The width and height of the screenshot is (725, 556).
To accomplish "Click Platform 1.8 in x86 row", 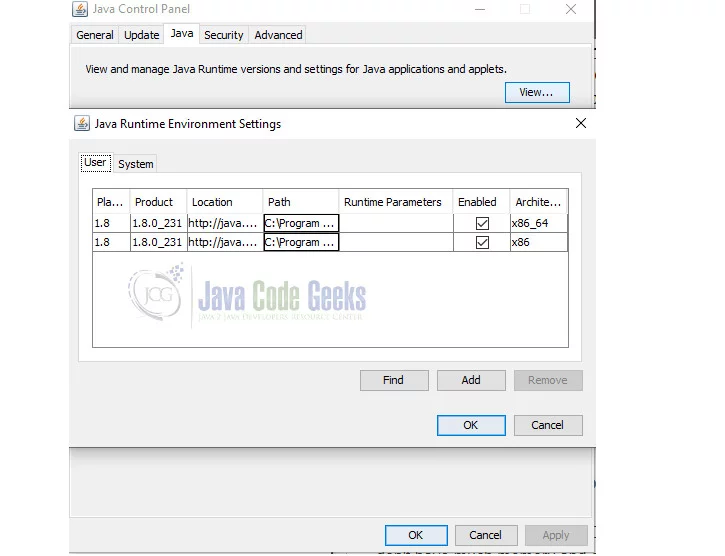I will click(111, 242).
